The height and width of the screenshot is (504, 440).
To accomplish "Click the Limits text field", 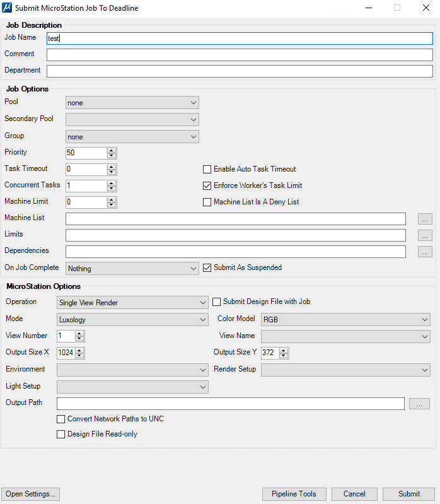I will pyautogui.click(x=236, y=235).
